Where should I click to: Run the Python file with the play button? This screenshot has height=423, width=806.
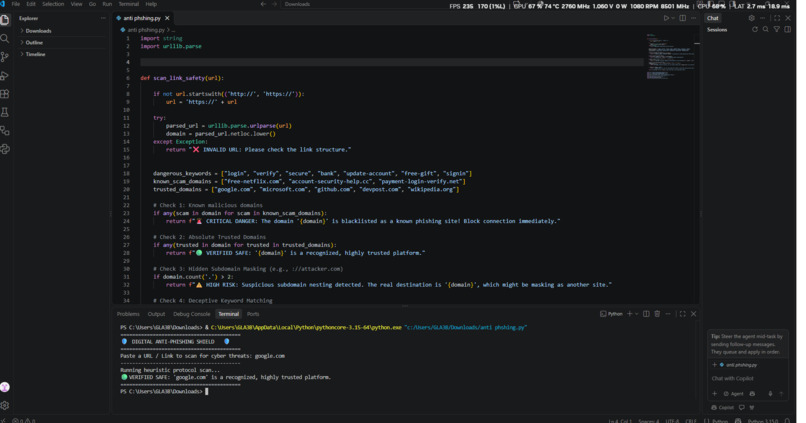click(x=666, y=18)
